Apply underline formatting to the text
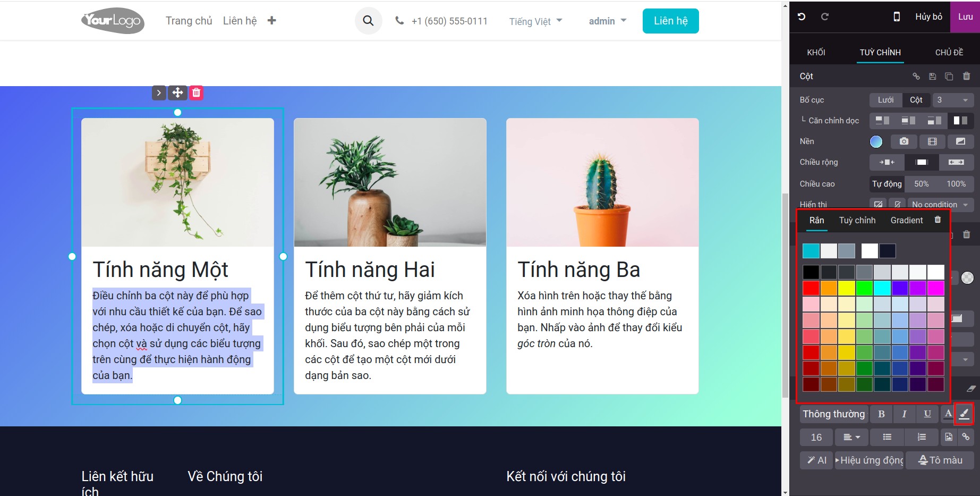 927,414
